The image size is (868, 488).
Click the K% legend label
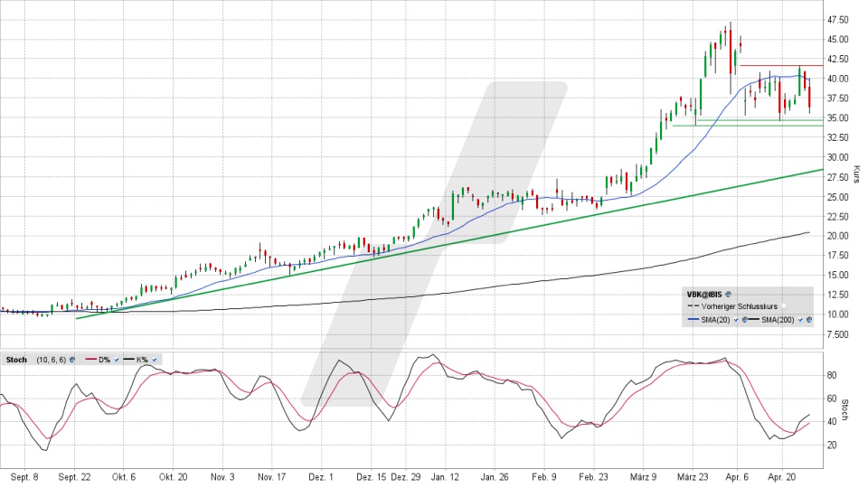[x=142, y=360]
